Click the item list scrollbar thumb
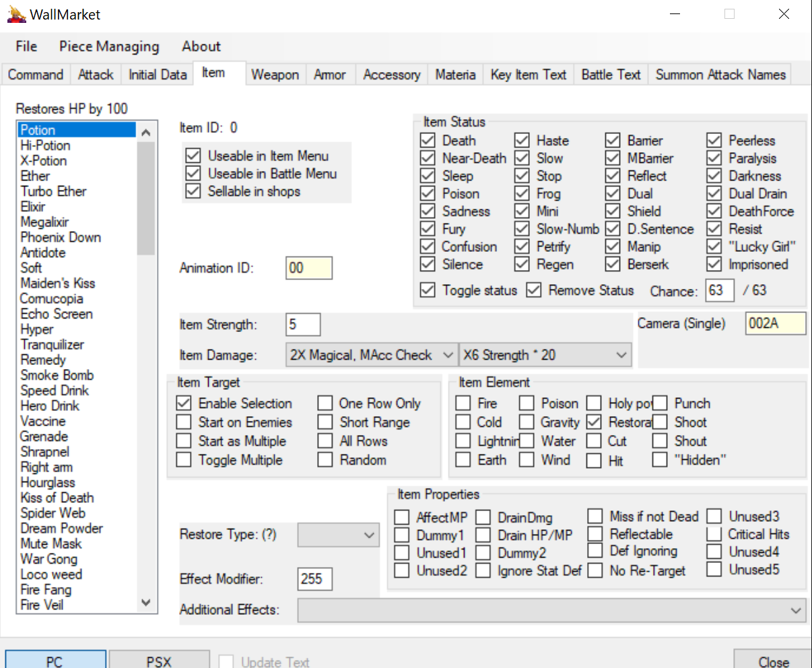This screenshot has height=668, width=812. [146, 198]
